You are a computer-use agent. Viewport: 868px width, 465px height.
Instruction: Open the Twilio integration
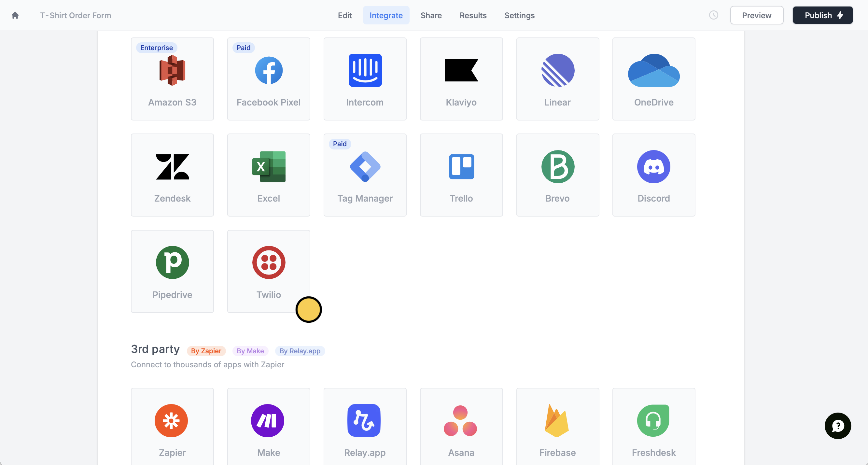tap(269, 271)
